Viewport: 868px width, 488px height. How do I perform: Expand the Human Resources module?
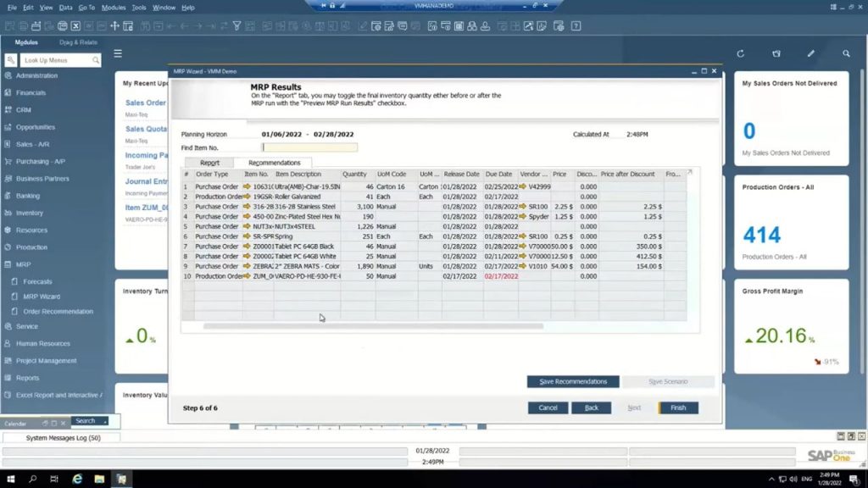[42, 343]
